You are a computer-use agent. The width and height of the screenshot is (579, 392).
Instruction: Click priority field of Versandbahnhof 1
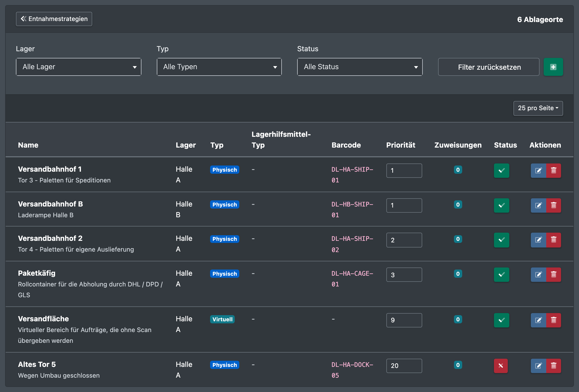pyautogui.click(x=404, y=171)
